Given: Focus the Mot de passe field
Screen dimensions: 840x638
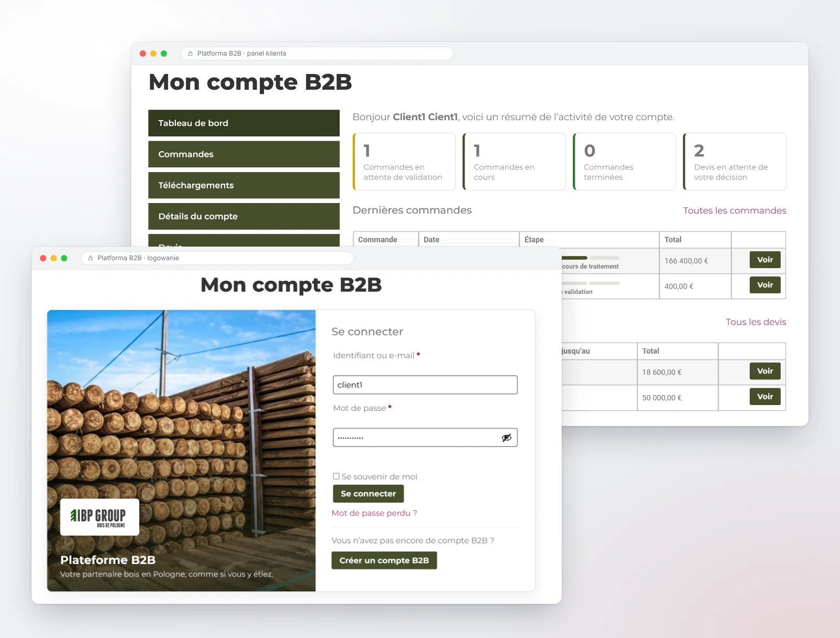Looking at the screenshot, I should pos(425,438).
